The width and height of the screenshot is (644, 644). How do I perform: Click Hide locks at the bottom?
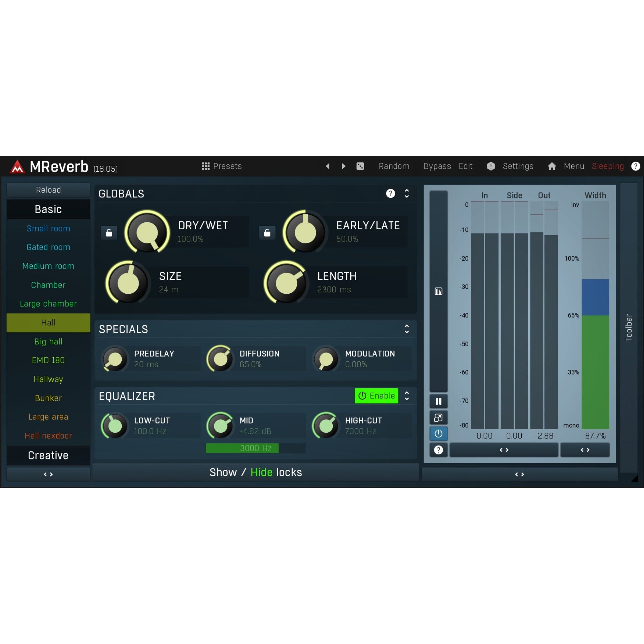point(261,472)
